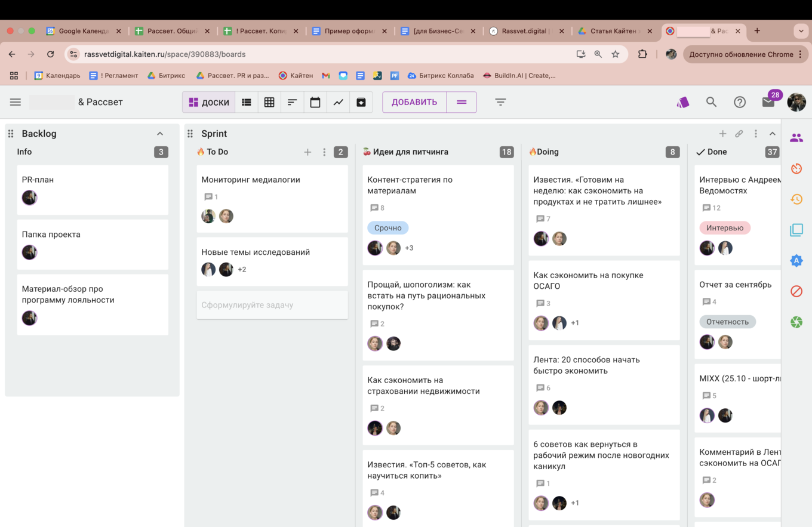Click the help question mark icon

(740, 102)
